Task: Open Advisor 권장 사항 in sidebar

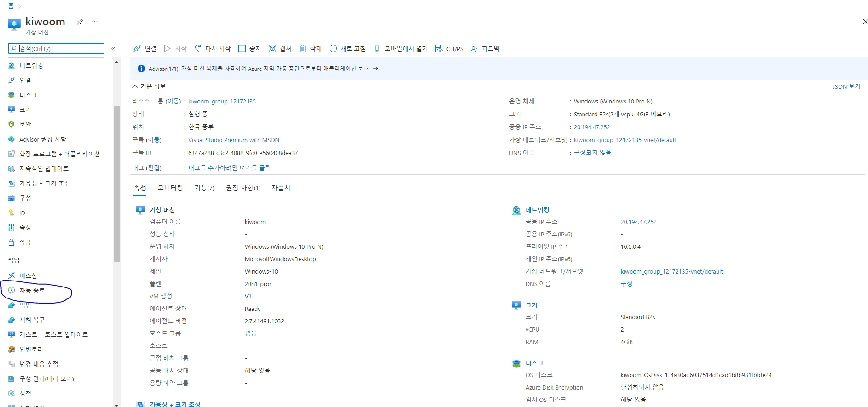Action: [x=42, y=139]
